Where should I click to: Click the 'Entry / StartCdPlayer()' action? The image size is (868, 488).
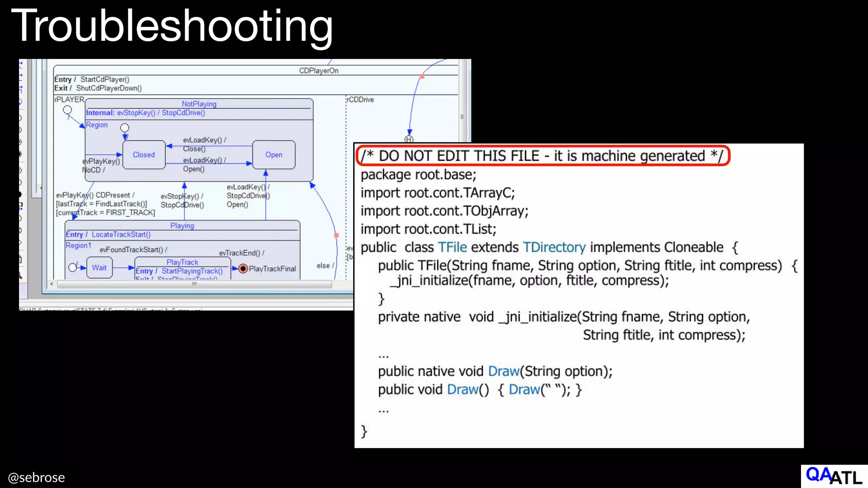click(92, 79)
